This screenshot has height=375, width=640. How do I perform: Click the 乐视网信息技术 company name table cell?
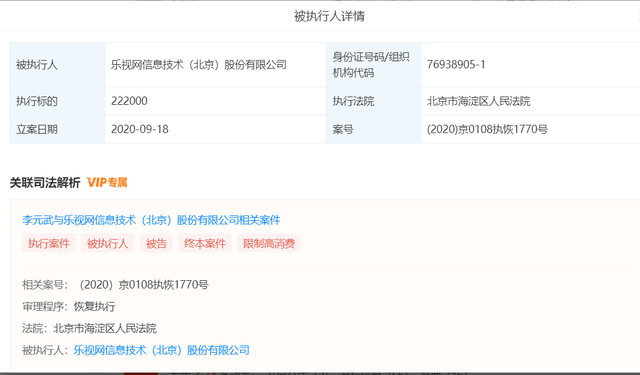click(216, 64)
